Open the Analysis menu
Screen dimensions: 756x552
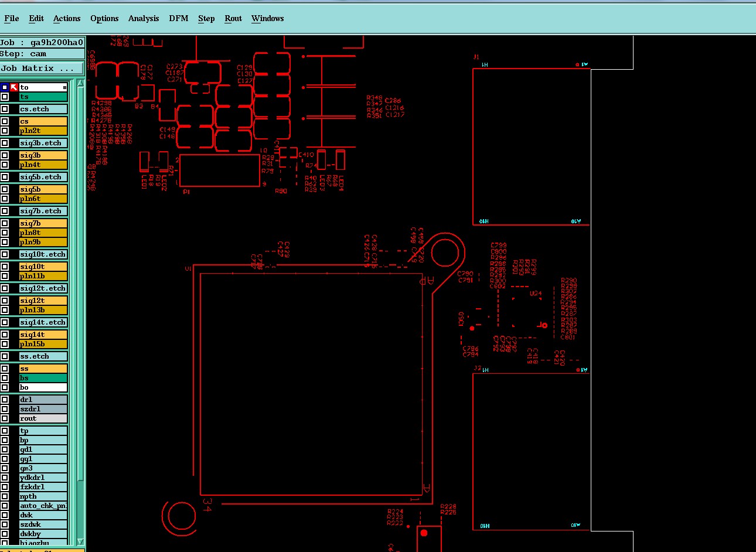[144, 18]
